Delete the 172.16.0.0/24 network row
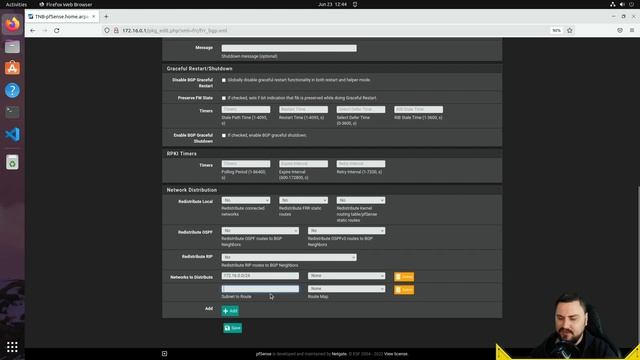Screen dimensions: 640x360 pyautogui.click(x=404, y=277)
